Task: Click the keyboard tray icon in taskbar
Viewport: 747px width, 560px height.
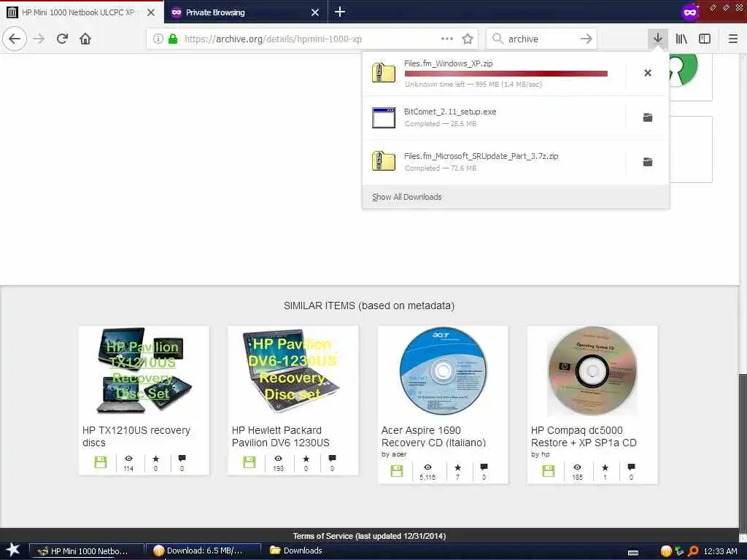Action: pos(632,553)
